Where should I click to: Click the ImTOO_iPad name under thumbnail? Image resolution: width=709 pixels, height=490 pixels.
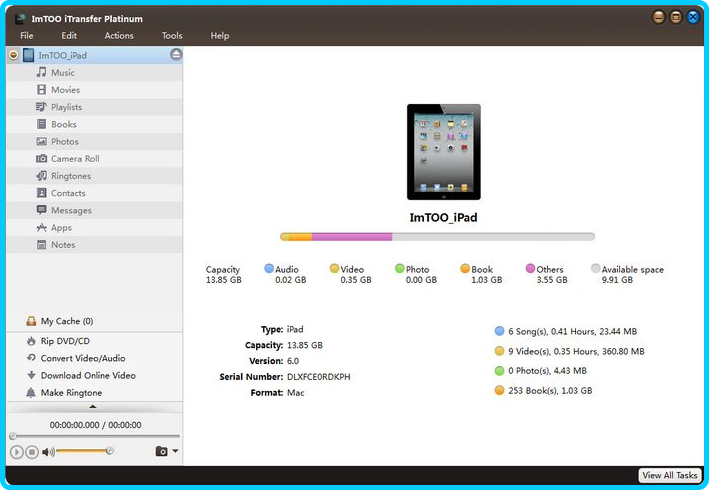coord(444,217)
